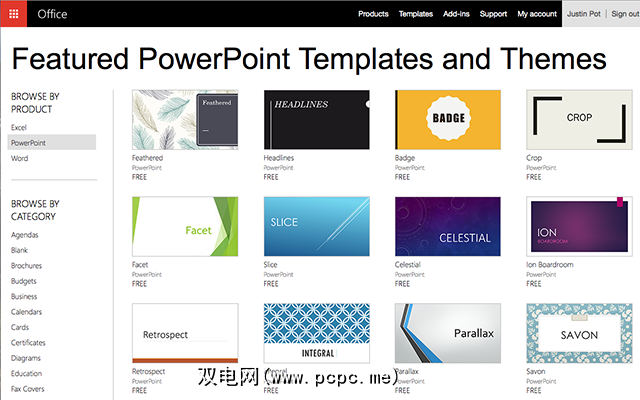Browse Word templates in the sidebar
This screenshot has height=400, width=640.
pos(20,158)
